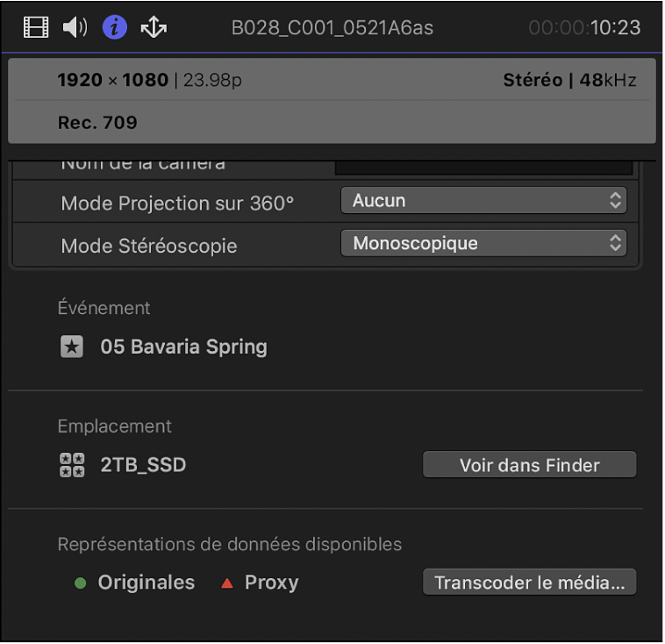Select the 2TB_SSD location name
665x644 pixels.
tap(143, 465)
